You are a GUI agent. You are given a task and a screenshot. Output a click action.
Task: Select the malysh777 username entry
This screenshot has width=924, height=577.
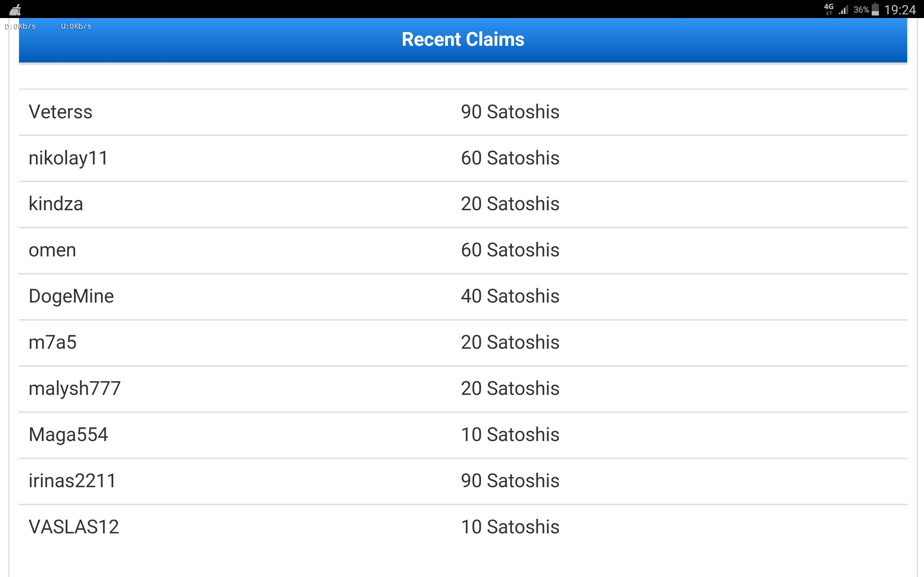tap(75, 389)
